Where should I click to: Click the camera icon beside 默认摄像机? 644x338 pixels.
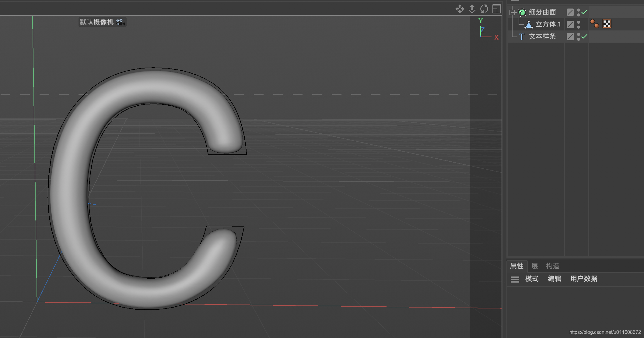(x=121, y=22)
